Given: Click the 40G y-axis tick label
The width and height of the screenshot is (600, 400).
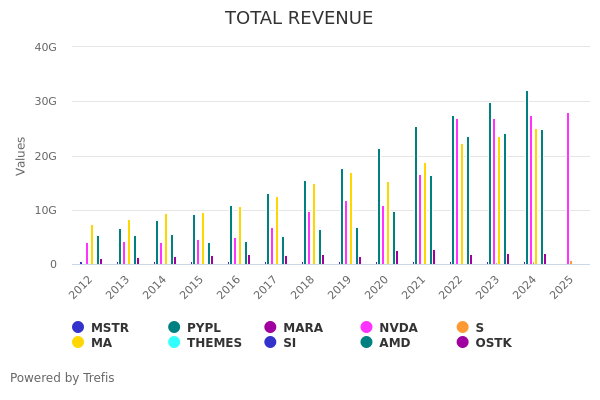Looking at the screenshot, I should [x=45, y=47].
